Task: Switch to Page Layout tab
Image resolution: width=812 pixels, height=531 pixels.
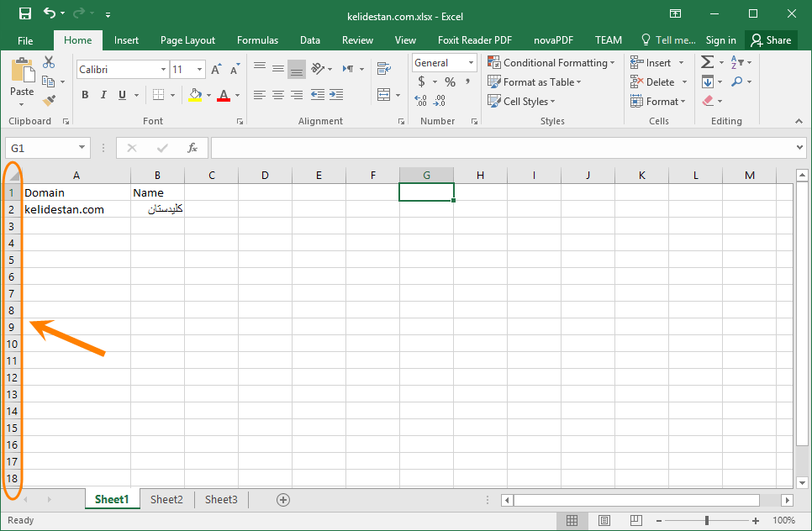Action: coord(187,40)
